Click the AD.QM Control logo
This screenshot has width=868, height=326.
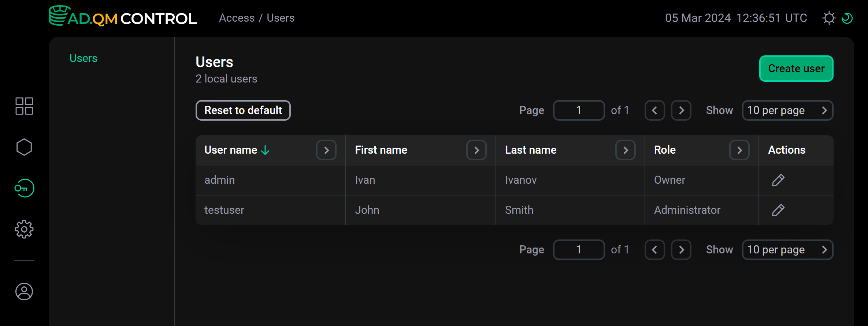pyautogui.click(x=123, y=17)
